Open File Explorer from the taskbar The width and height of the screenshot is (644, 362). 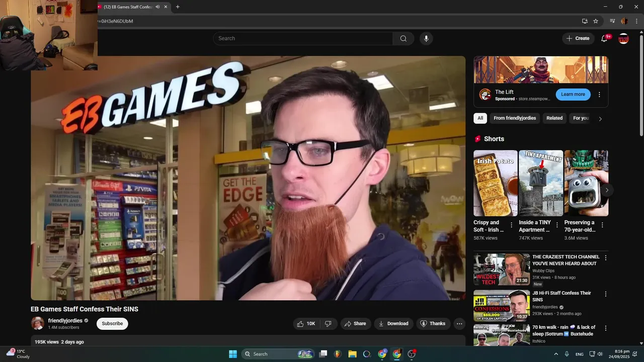click(352, 354)
